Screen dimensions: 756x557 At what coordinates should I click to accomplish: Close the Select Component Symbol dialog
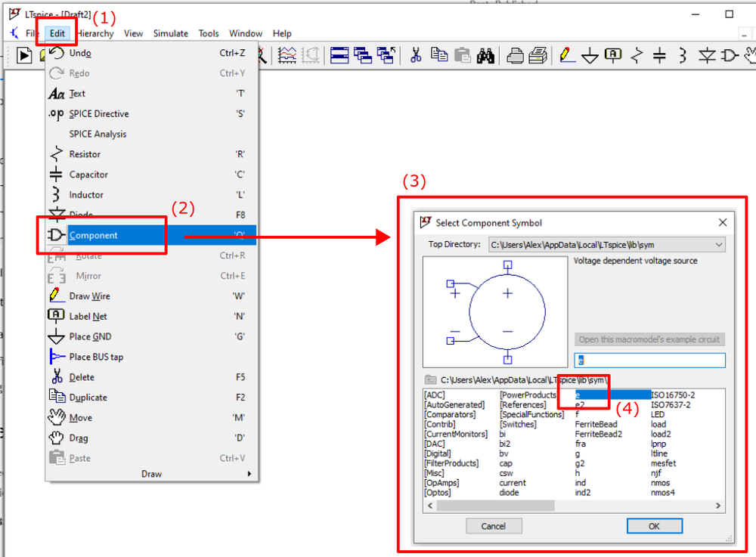(722, 222)
